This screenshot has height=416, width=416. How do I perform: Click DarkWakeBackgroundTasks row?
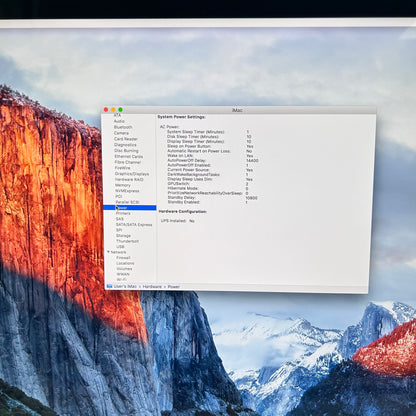click(x=208, y=174)
